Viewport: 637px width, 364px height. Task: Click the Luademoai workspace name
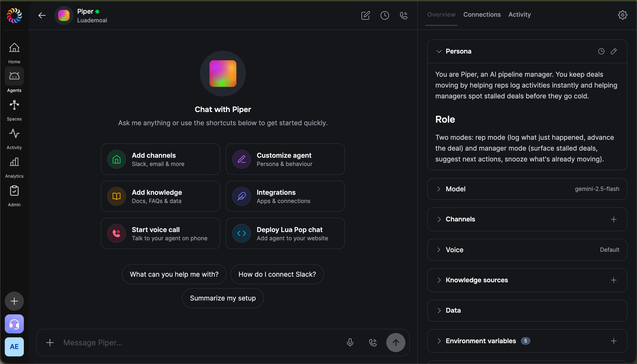tap(92, 20)
